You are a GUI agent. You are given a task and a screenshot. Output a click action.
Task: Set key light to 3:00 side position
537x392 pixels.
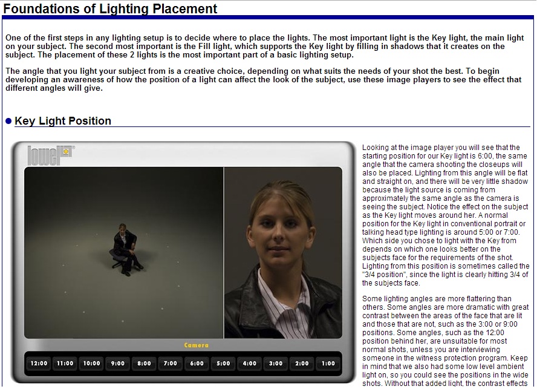[276, 364]
